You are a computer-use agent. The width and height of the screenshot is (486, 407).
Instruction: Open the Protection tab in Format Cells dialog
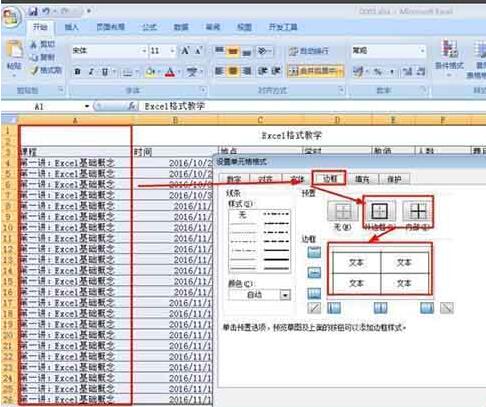point(394,179)
